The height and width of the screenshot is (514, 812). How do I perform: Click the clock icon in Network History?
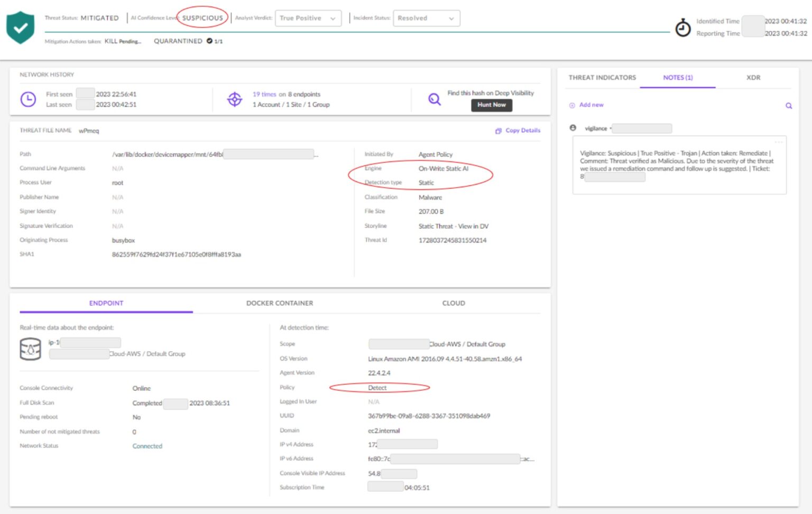pyautogui.click(x=28, y=99)
